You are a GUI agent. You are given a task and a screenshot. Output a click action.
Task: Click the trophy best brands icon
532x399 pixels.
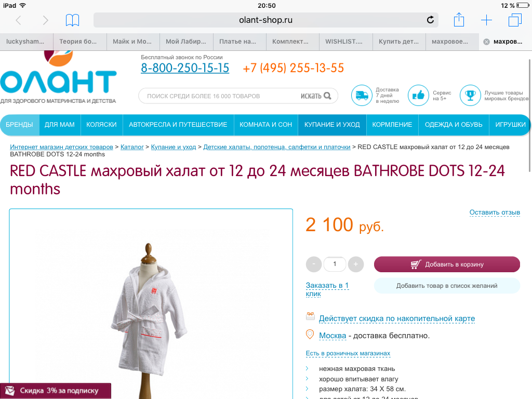[x=470, y=96]
